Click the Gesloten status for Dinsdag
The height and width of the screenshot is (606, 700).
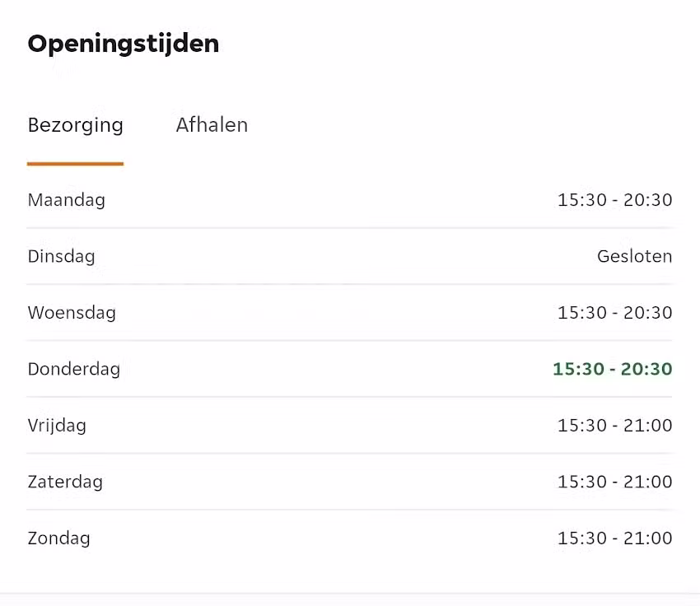(634, 256)
